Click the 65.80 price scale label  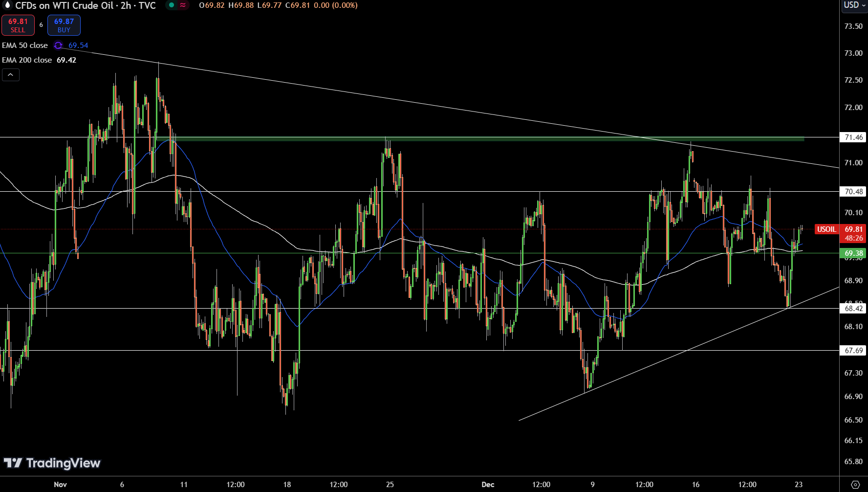[853, 462]
